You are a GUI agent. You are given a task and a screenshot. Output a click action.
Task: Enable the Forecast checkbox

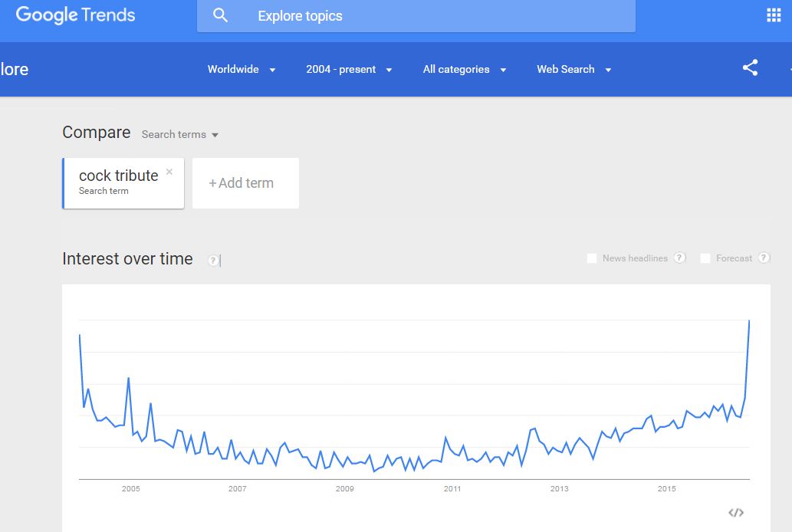point(705,258)
